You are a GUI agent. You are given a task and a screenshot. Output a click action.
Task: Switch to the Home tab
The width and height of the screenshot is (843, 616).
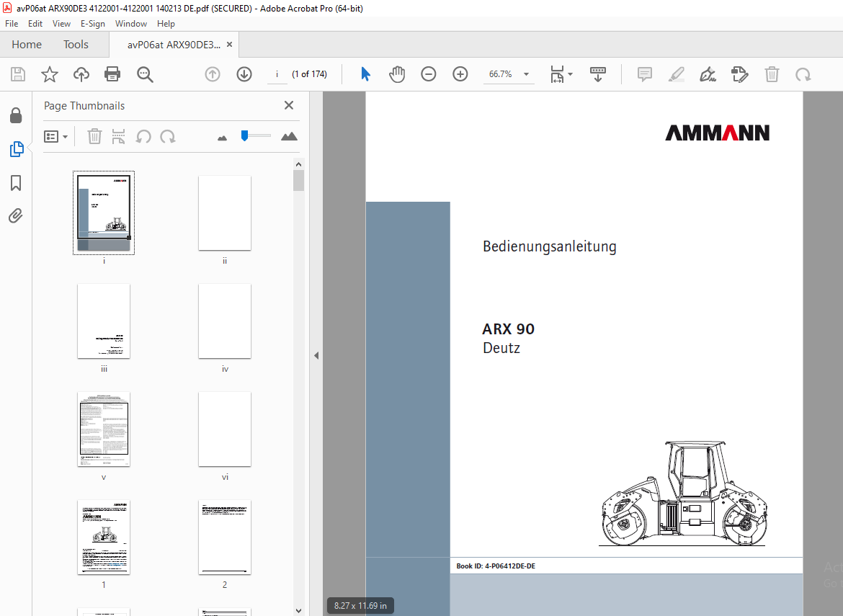point(27,45)
